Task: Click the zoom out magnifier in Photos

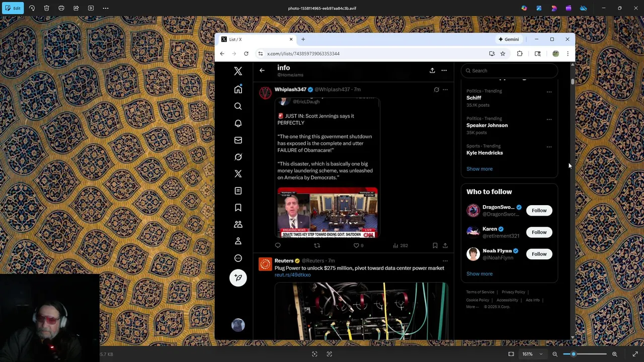Action: (x=555, y=354)
